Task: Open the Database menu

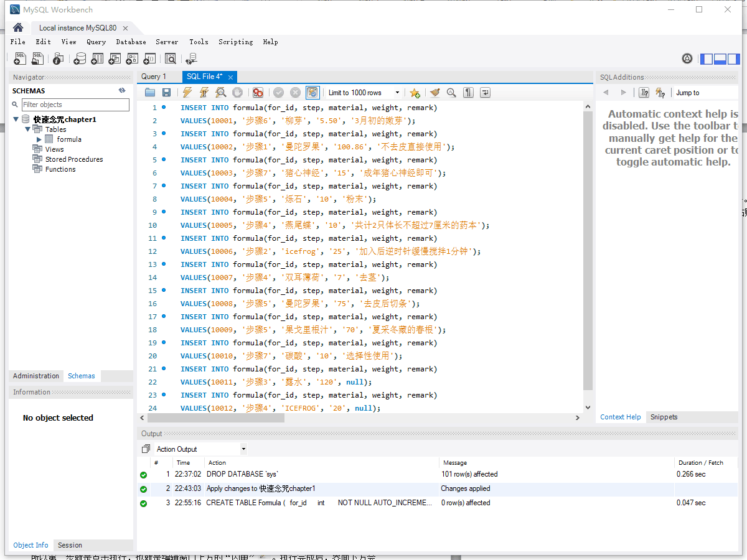Action: coord(131,42)
